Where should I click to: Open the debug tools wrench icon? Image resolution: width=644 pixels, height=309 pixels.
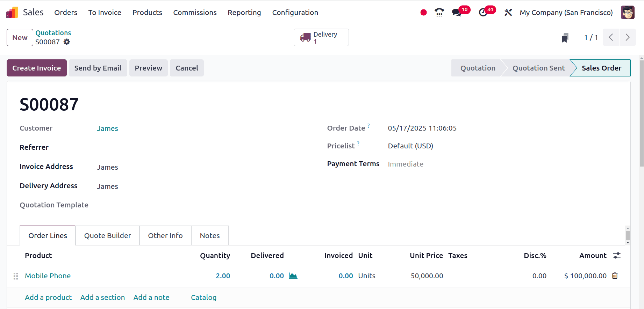tap(508, 13)
